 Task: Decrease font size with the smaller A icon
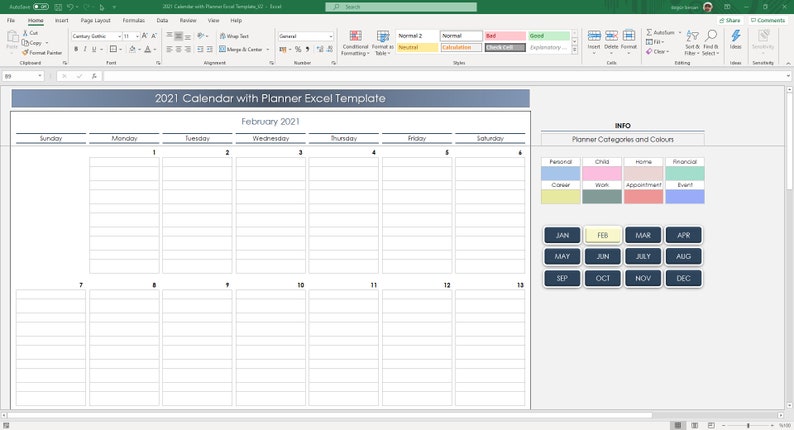click(x=154, y=36)
